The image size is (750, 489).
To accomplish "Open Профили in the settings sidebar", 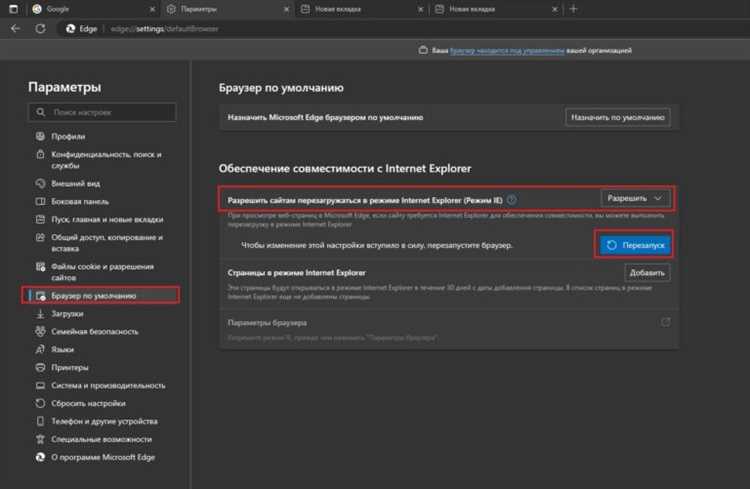I will [68, 136].
